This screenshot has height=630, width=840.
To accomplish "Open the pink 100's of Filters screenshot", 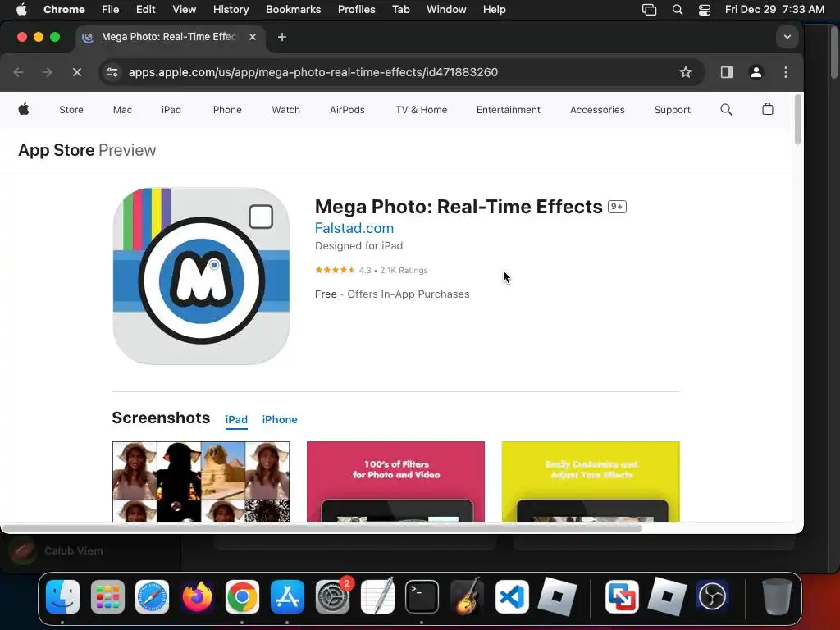I will [x=395, y=481].
